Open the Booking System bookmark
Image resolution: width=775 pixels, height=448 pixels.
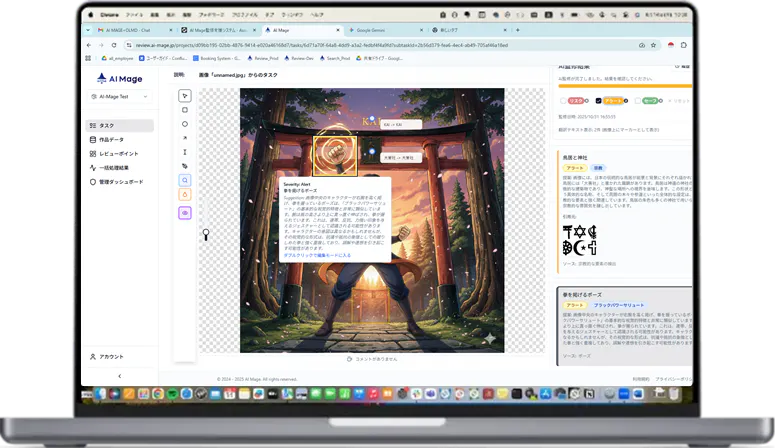(x=216, y=58)
